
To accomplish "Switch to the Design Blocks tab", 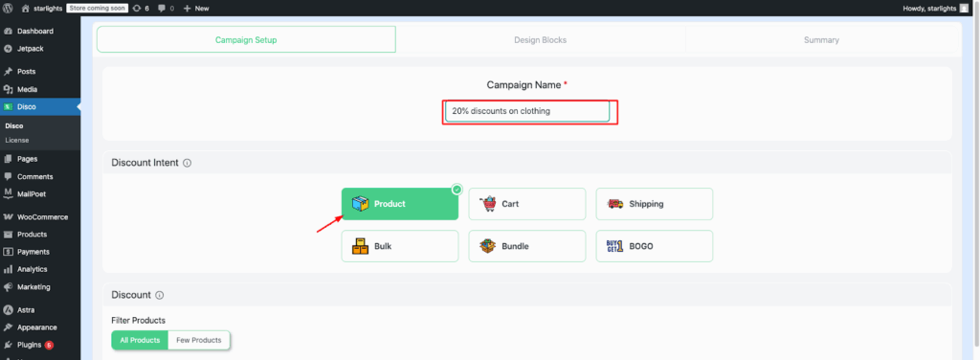I will (x=541, y=39).
